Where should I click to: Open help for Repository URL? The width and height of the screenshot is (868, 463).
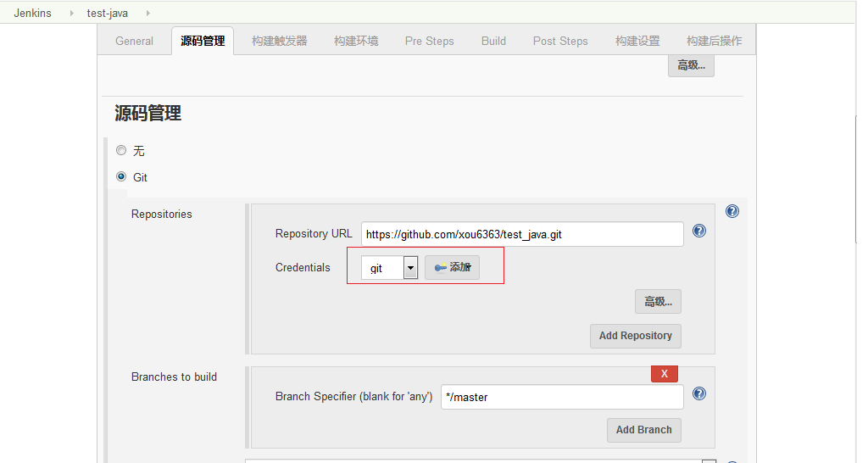[699, 231]
